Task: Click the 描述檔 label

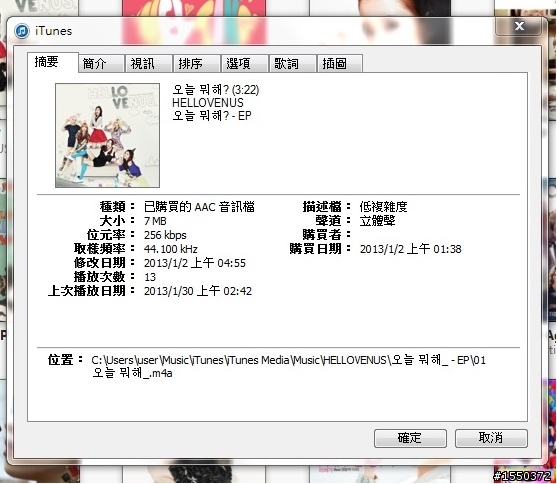Action: pyautogui.click(x=327, y=206)
